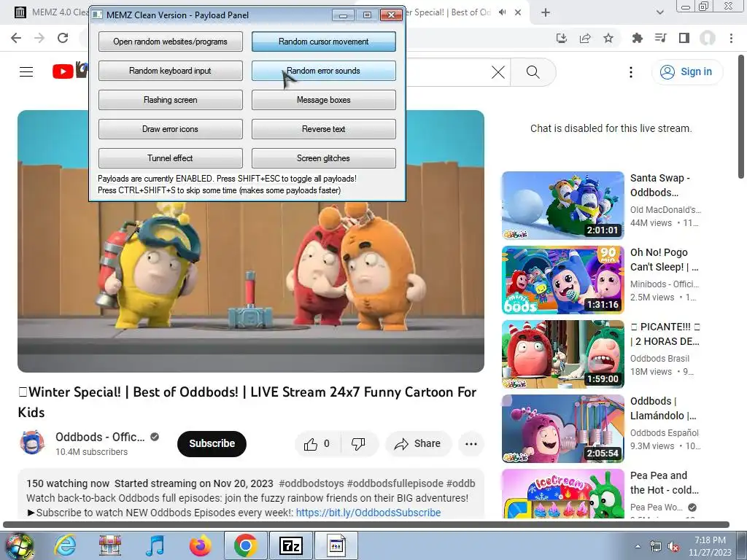This screenshot has width=747, height=560.
Task: Launch Internet Explorer from taskbar
Action: click(x=65, y=545)
